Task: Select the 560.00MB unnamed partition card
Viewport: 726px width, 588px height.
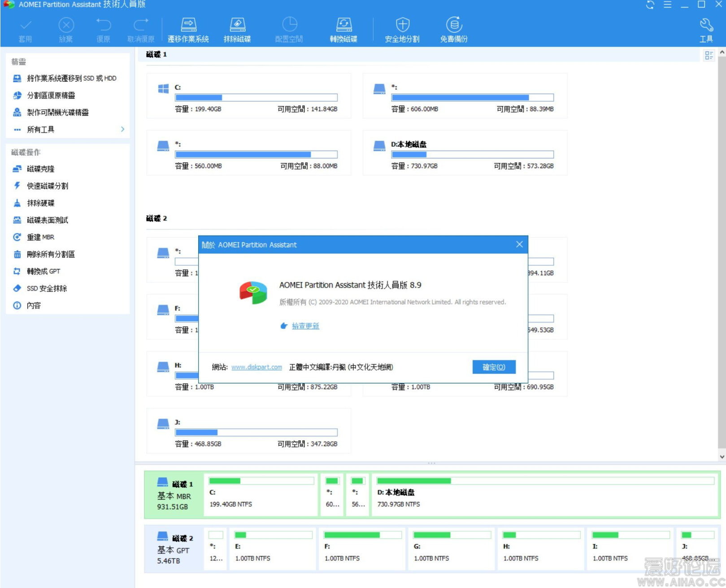Action: (x=249, y=153)
